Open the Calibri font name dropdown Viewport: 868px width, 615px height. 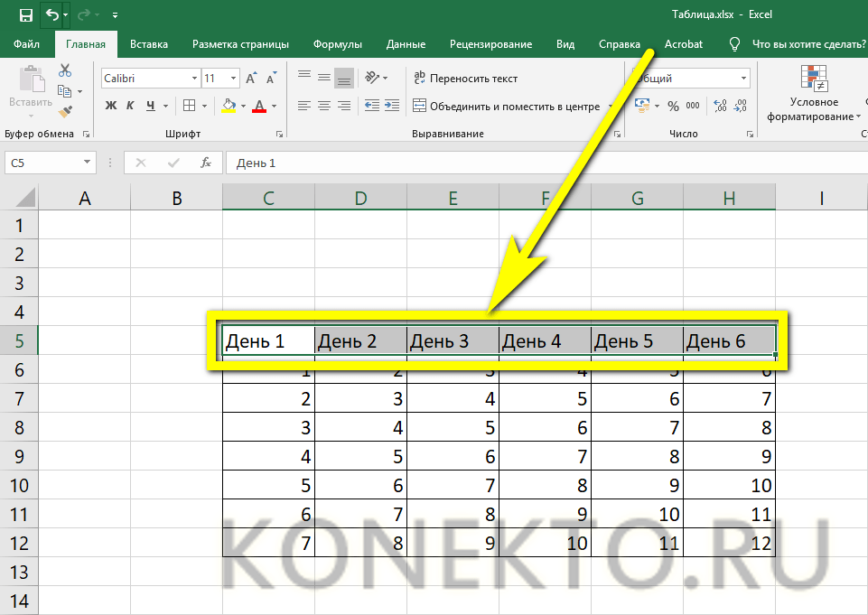pyautogui.click(x=194, y=79)
